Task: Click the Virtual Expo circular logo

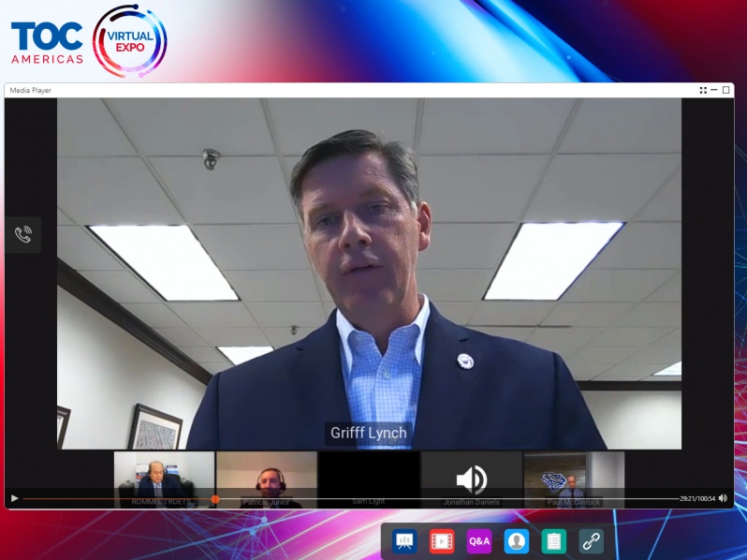Action: 129,41
